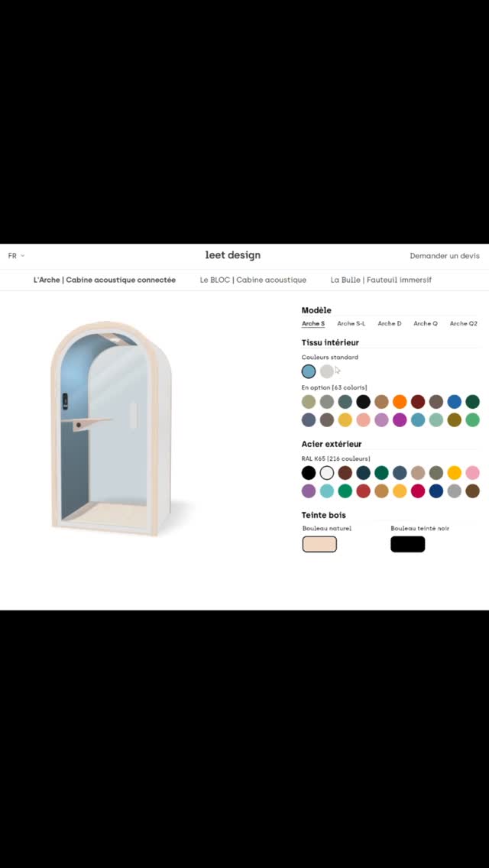Click the leet design logo
The height and width of the screenshot is (868, 489).
point(232,255)
